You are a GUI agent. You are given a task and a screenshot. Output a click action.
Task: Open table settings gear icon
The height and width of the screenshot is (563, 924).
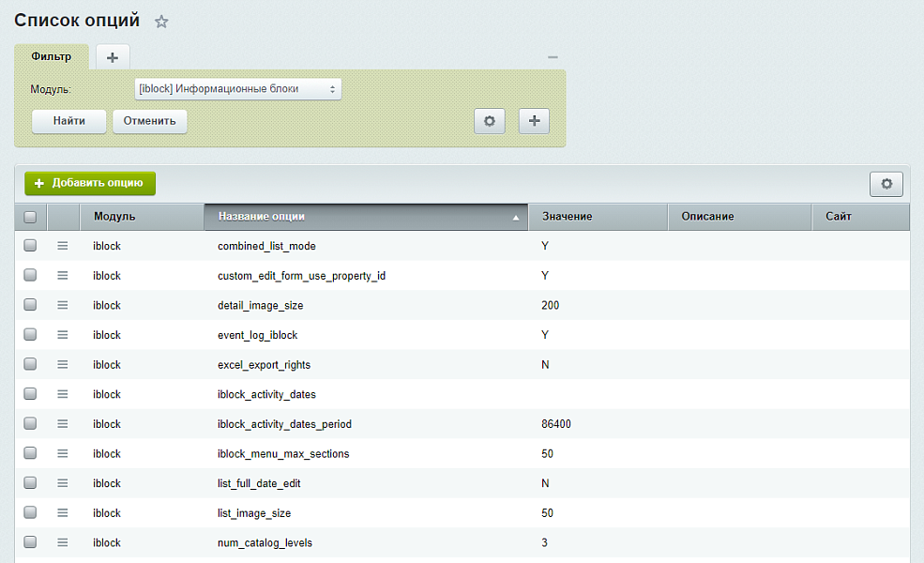(x=886, y=184)
